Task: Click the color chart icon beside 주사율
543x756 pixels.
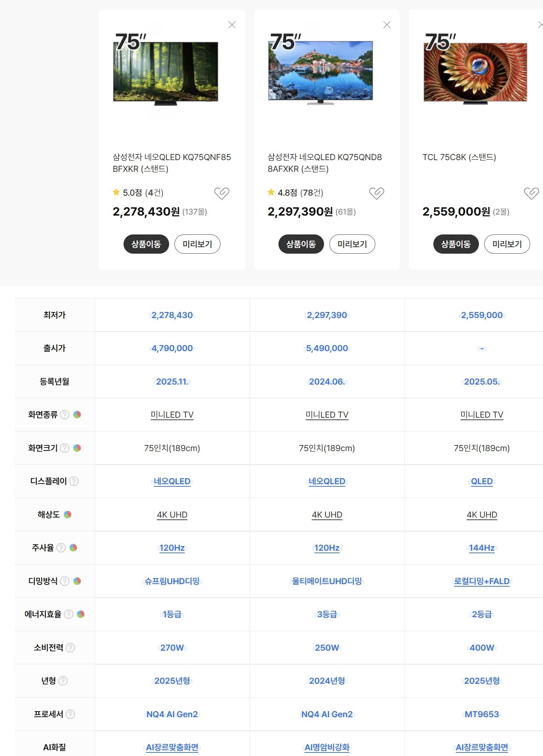Action: click(73, 548)
